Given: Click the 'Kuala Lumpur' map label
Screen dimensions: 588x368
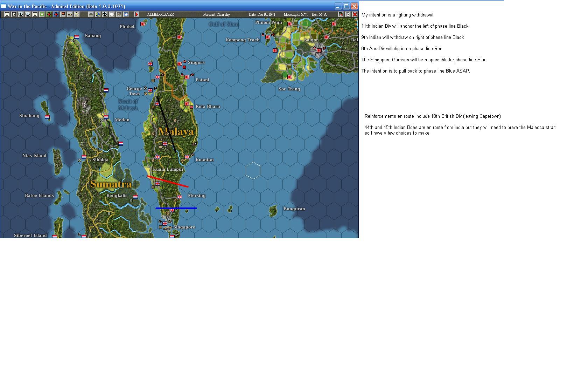Looking at the screenshot, I should pyautogui.click(x=168, y=169).
